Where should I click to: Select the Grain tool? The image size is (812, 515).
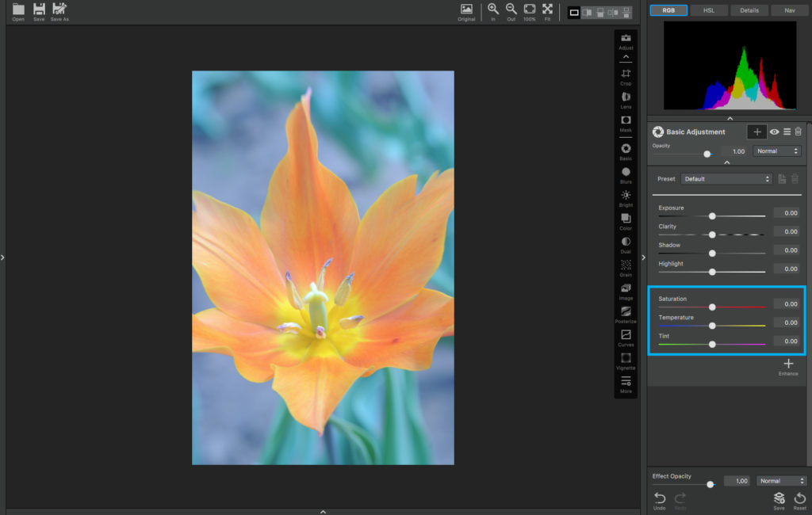point(626,265)
